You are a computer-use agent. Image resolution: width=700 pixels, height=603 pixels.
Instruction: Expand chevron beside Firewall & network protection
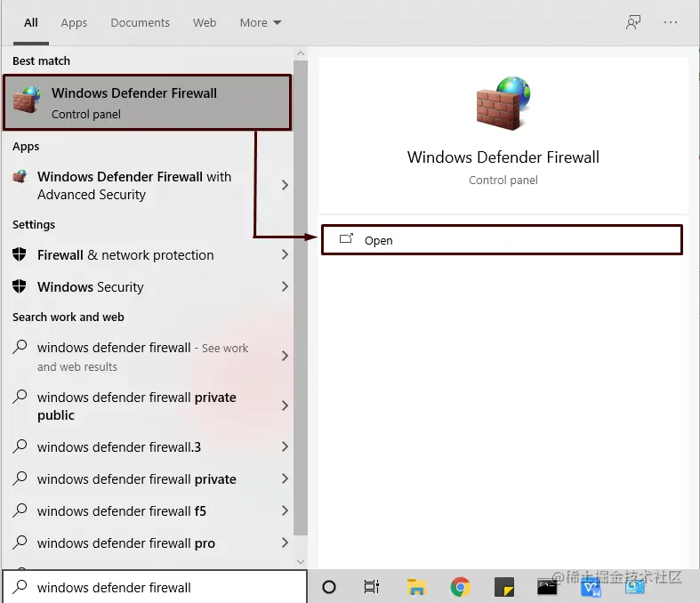tap(285, 254)
